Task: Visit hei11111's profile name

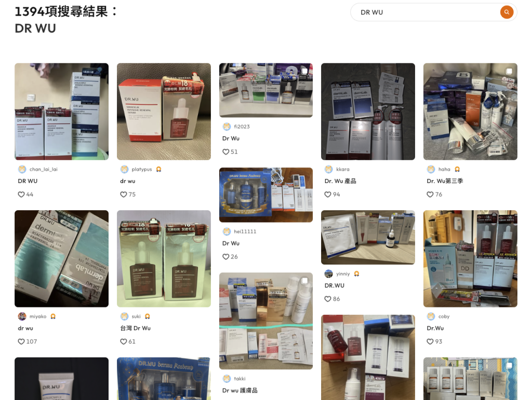Action: click(245, 231)
